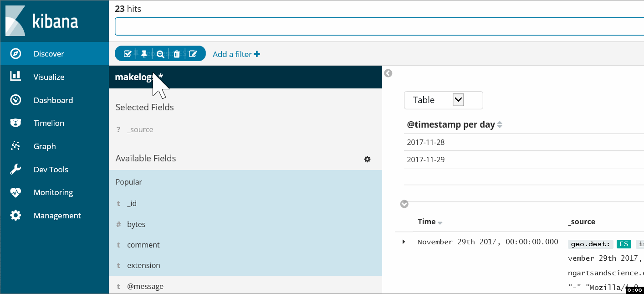Open the Dashboard gauge icon
The image size is (644, 294).
pos(15,100)
